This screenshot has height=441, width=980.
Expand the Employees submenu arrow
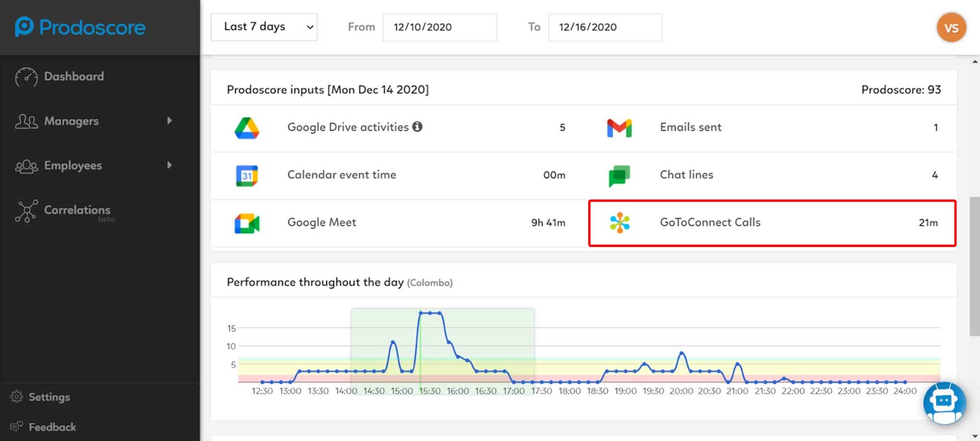coord(170,165)
